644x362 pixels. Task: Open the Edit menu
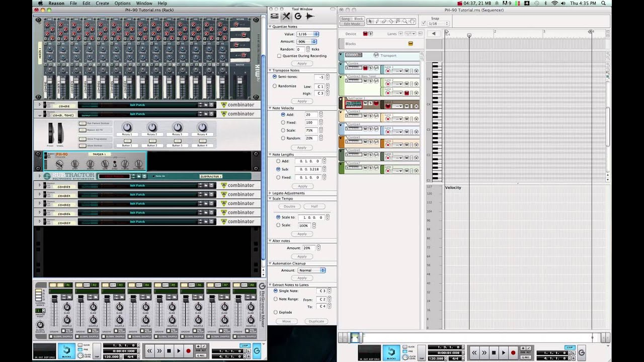[x=87, y=3]
